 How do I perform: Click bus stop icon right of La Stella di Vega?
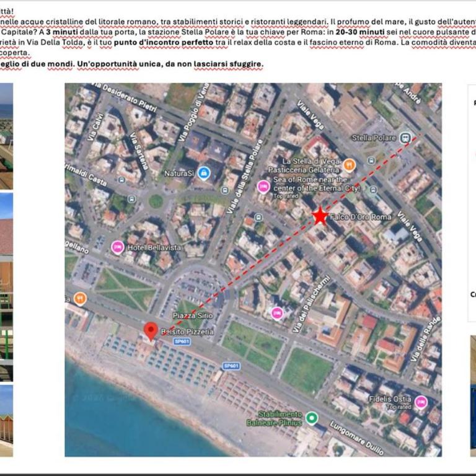click(x=371, y=161)
